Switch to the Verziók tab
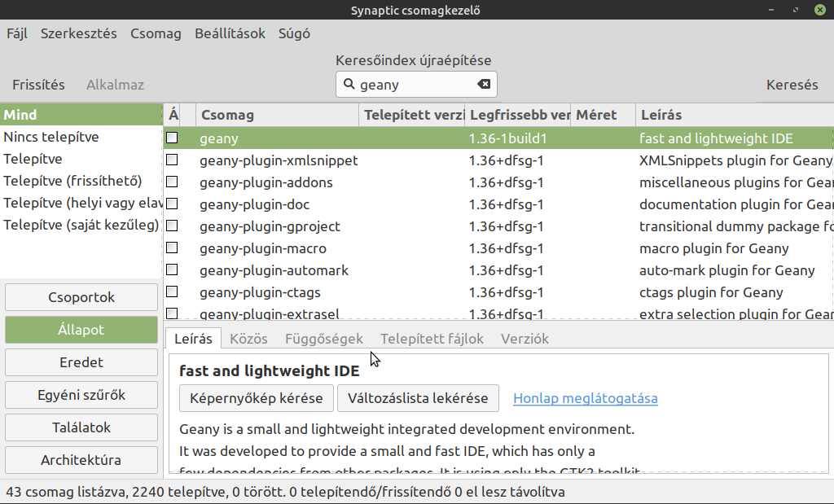The height and width of the screenshot is (504, 834). click(x=525, y=339)
